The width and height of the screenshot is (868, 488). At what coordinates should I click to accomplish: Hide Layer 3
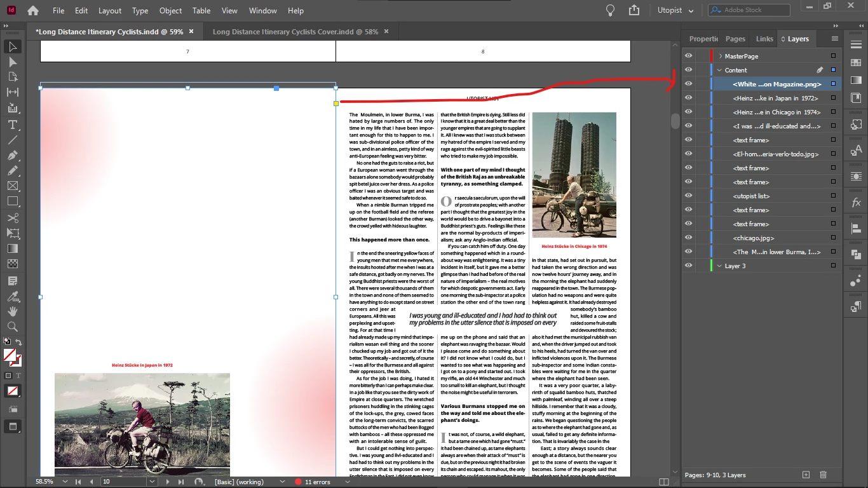pos(688,266)
